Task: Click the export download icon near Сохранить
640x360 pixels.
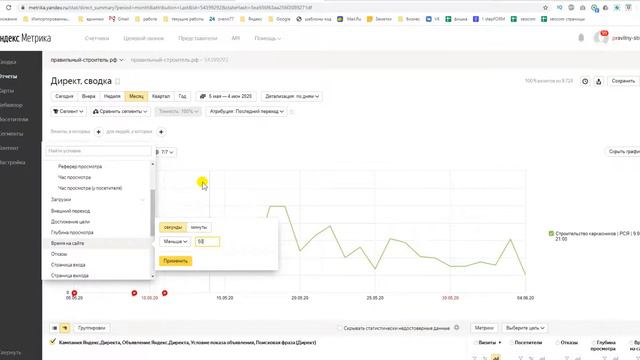Action: (598, 81)
